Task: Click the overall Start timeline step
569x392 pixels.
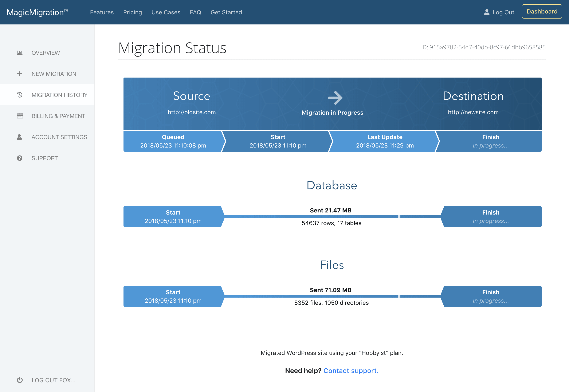Action: [278, 141]
